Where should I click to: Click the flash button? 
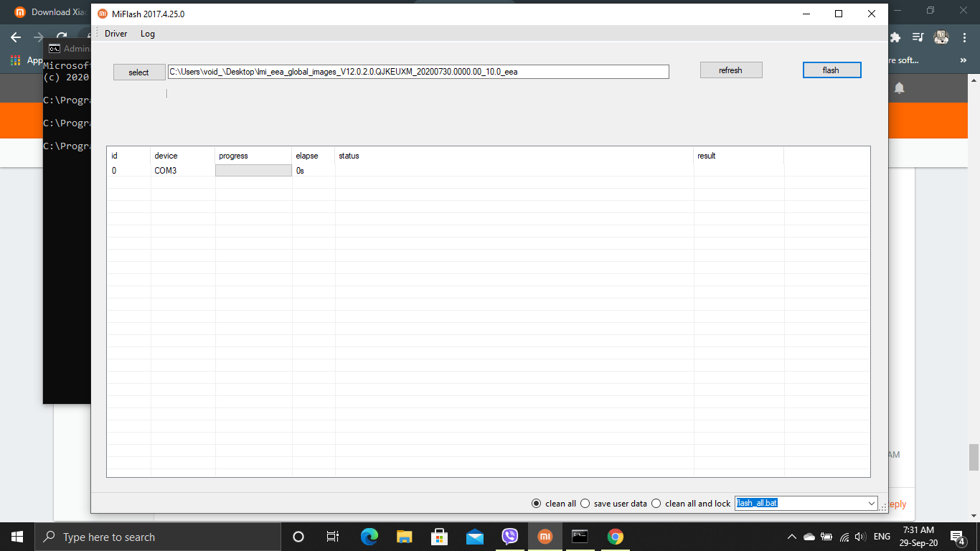[831, 70]
